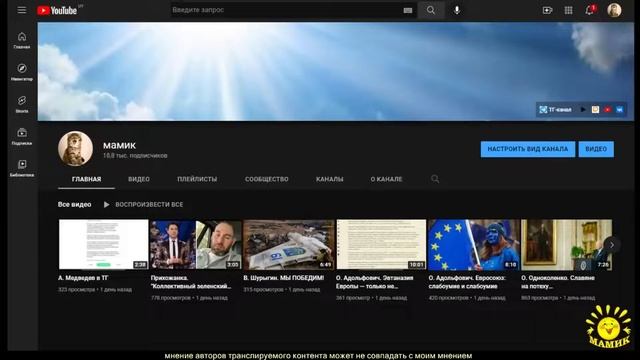Click the Воспроизвести все play icon
The image size is (640, 360).
coord(106,204)
